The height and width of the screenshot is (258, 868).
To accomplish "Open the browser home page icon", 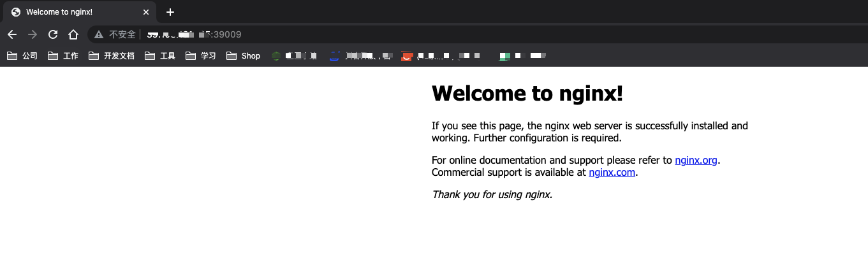I will point(73,34).
